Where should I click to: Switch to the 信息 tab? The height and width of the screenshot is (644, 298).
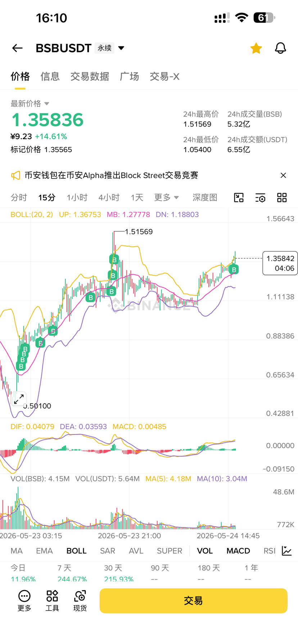tap(50, 77)
